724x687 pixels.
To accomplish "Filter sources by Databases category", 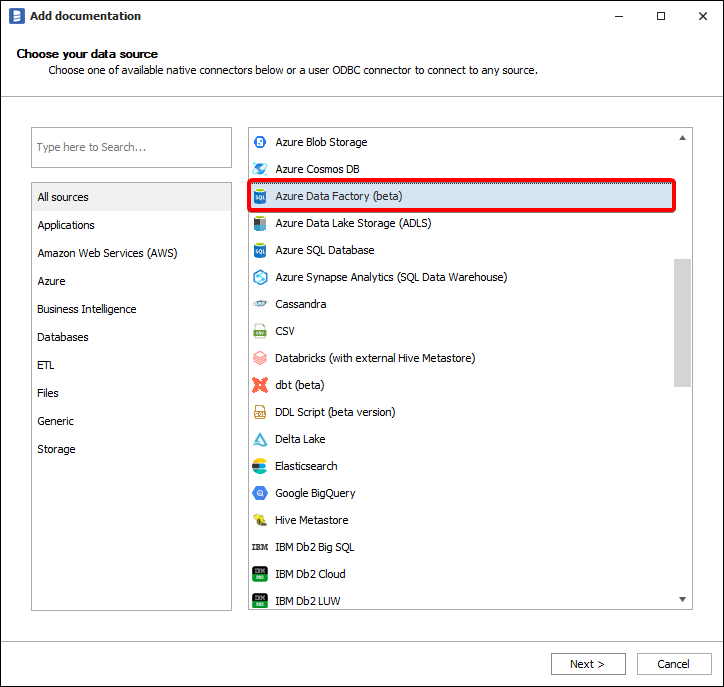I will [63, 337].
